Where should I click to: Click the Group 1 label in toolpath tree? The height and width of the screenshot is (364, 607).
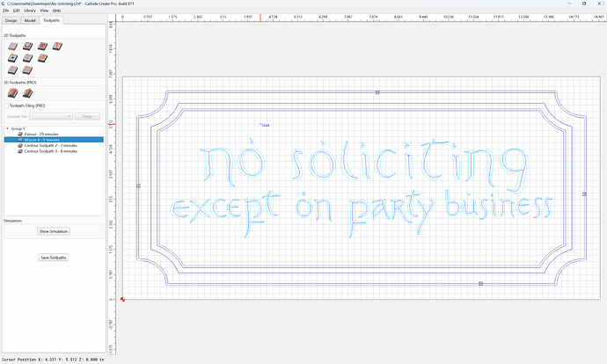(18, 128)
